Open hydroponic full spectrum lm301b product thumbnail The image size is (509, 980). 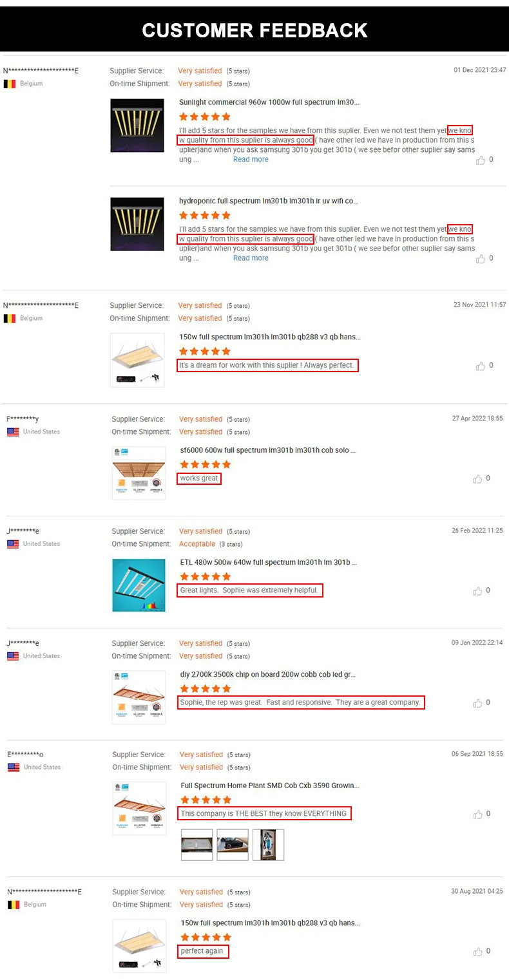[x=137, y=224]
